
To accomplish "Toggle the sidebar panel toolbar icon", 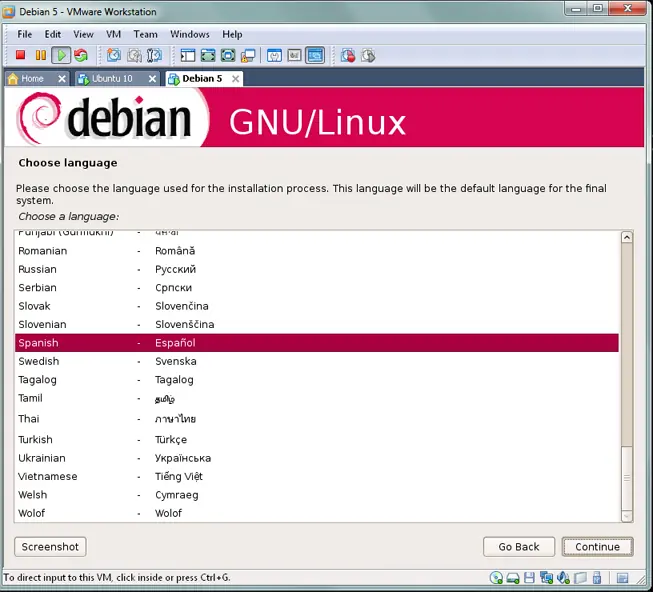I will (188, 55).
